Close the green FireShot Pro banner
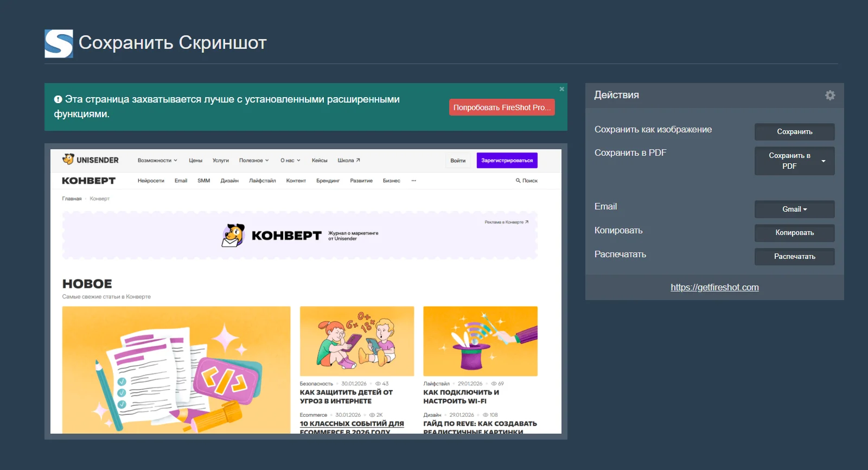868x470 pixels. pos(561,89)
